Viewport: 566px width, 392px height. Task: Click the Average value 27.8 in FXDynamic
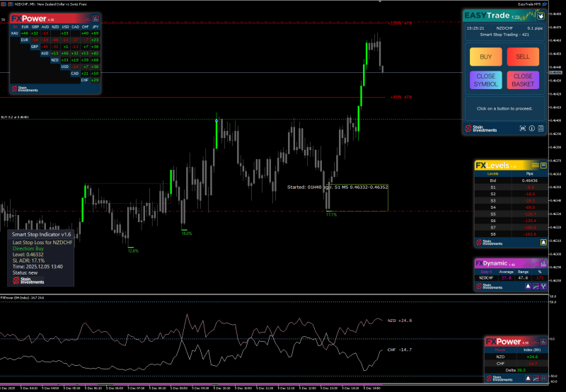point(506,278)
